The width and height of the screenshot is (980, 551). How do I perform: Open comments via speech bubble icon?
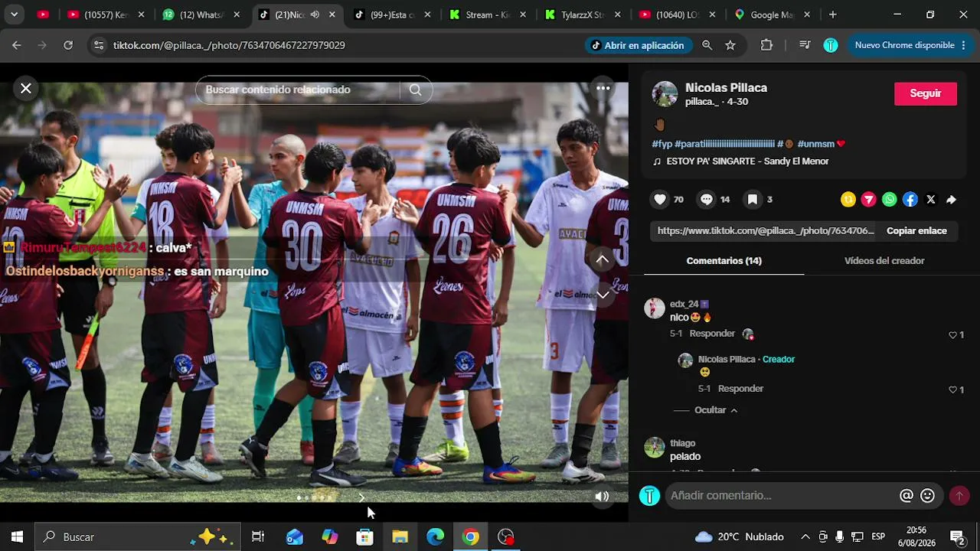pyautogui.click(x=706, y=200)
